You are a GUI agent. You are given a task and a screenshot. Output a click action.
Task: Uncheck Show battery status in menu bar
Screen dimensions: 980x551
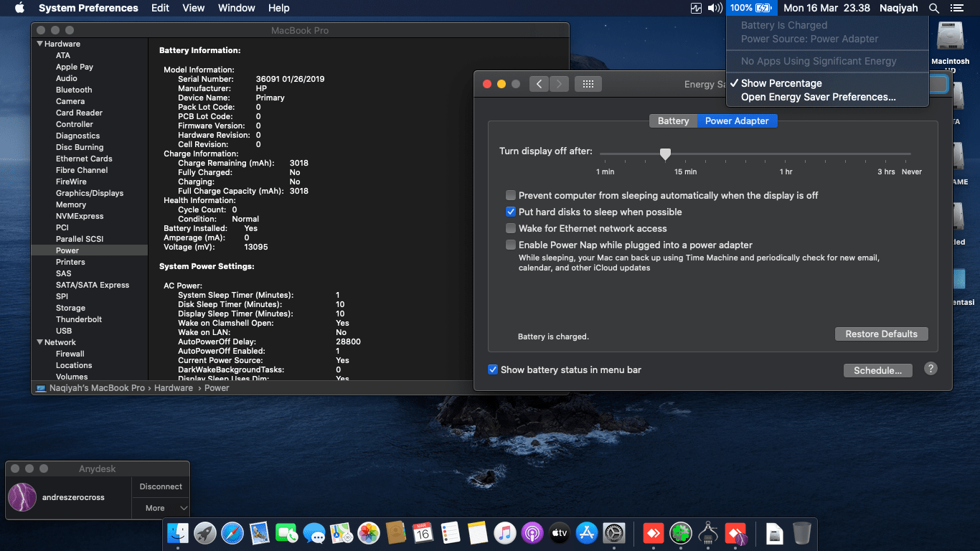click(493, 369)
